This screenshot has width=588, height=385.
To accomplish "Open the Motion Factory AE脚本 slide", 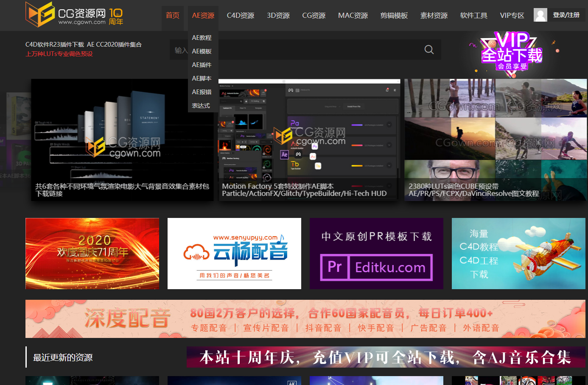I will [308, 140].
